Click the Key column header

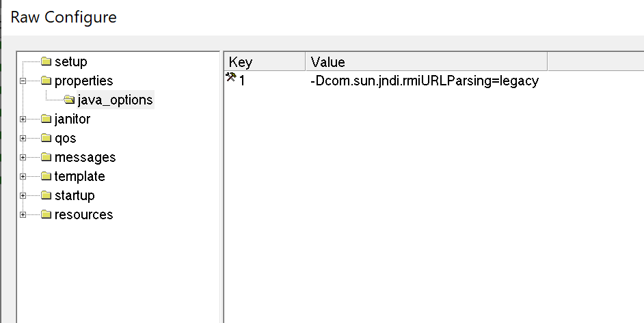[264, 62]
